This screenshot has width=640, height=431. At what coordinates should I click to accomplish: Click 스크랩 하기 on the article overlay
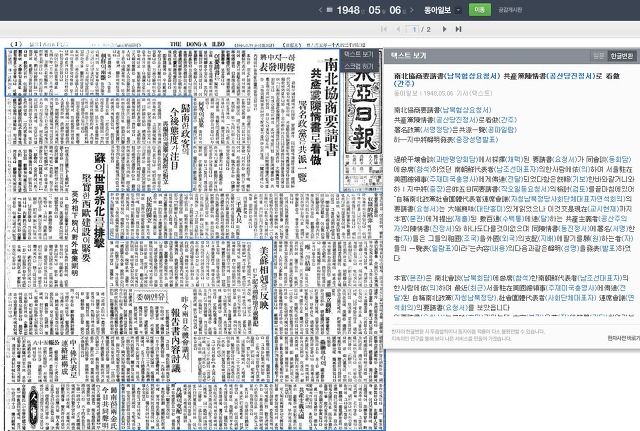tap(359, 66)
